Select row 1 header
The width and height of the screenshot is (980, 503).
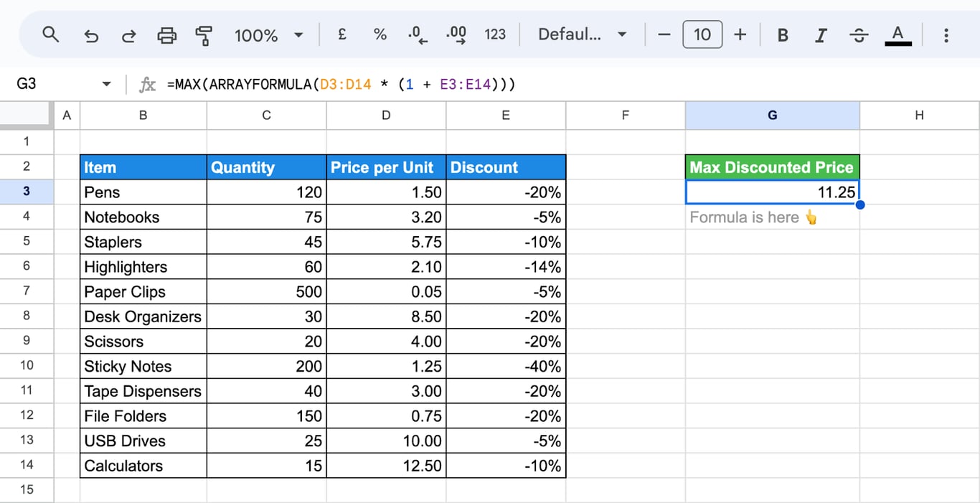coord(27,141)
